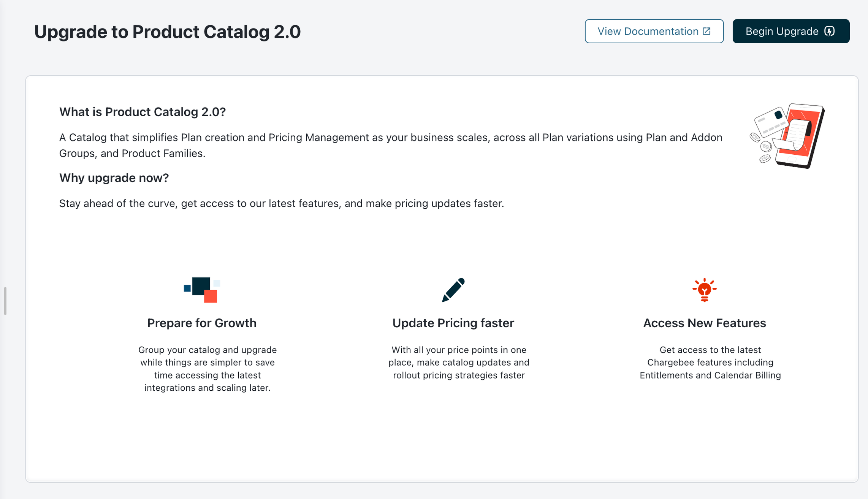Click the Prepare for Growth heading

[202, 323]
